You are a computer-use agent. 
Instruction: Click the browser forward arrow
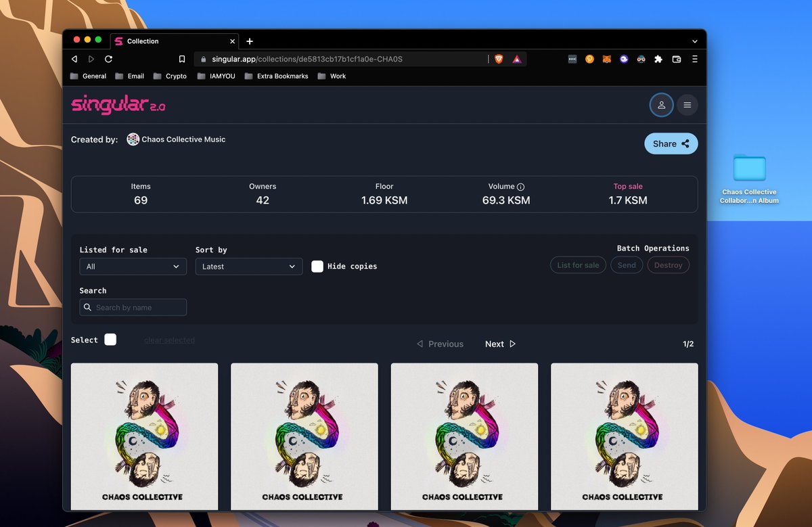[91, 60]
